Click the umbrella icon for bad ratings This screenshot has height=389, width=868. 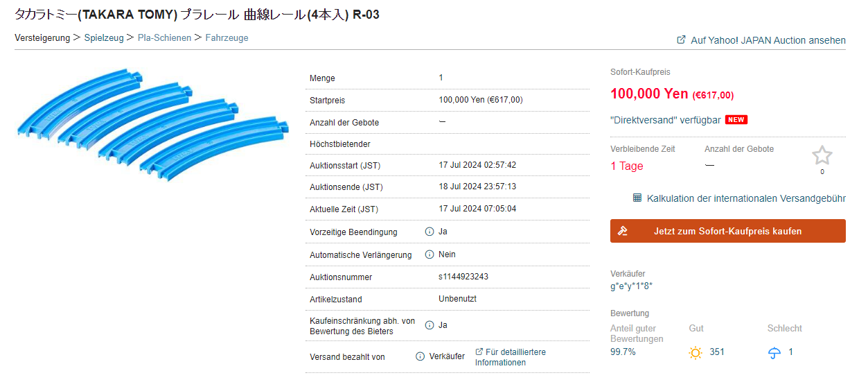click(774, 353)
